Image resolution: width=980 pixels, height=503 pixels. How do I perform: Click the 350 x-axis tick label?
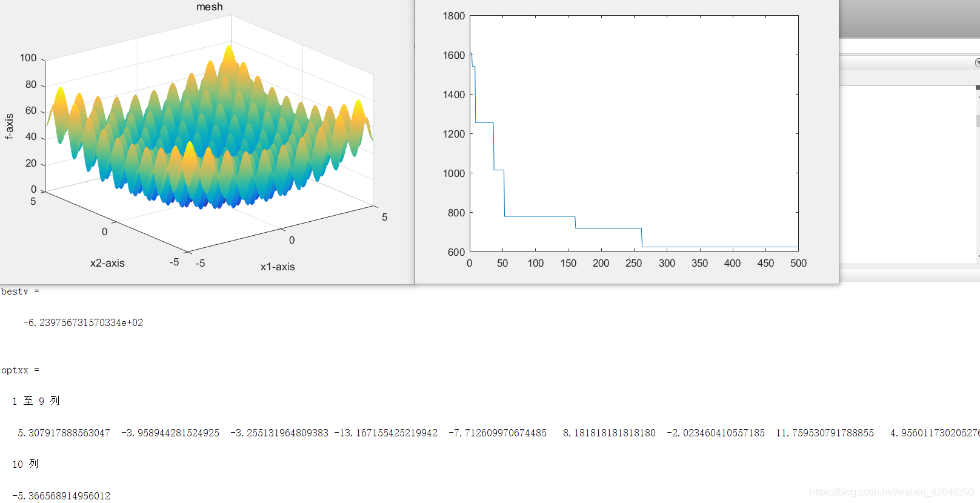point(700,263)
